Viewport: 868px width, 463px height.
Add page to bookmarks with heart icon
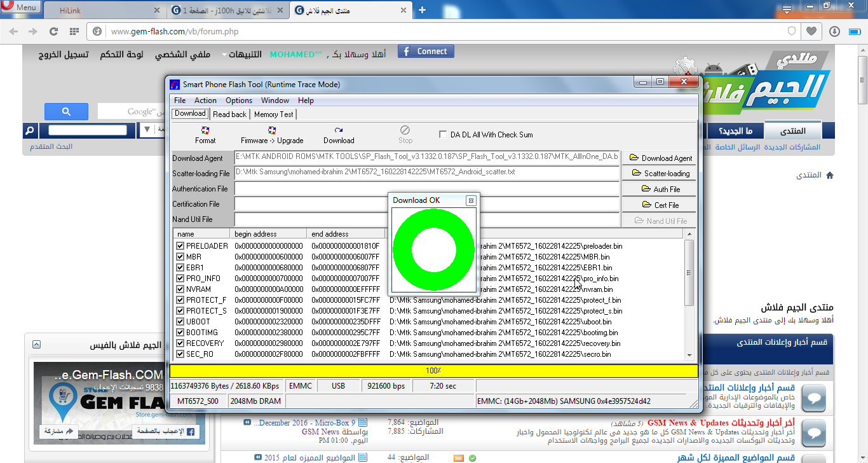click(x=811, y=31)
